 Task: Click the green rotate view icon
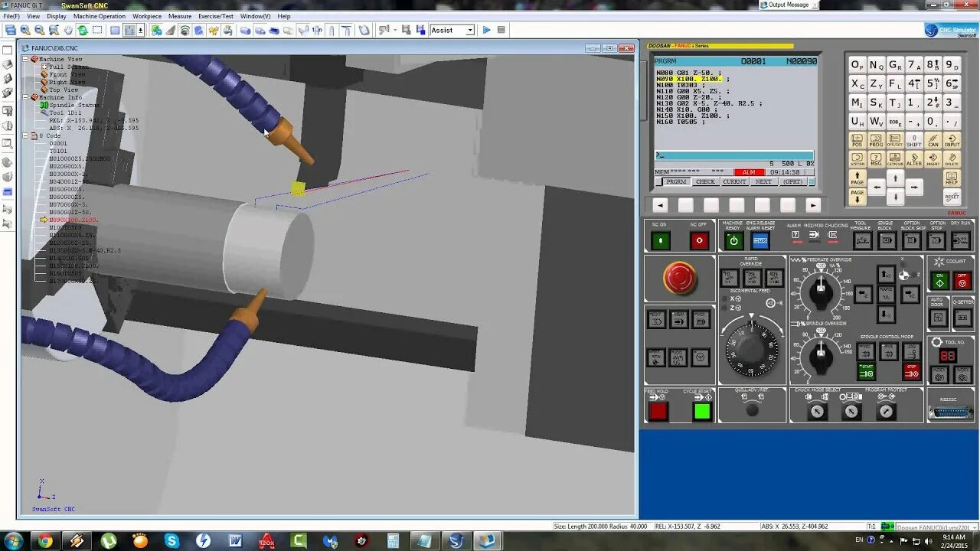[x=83, y=30]
